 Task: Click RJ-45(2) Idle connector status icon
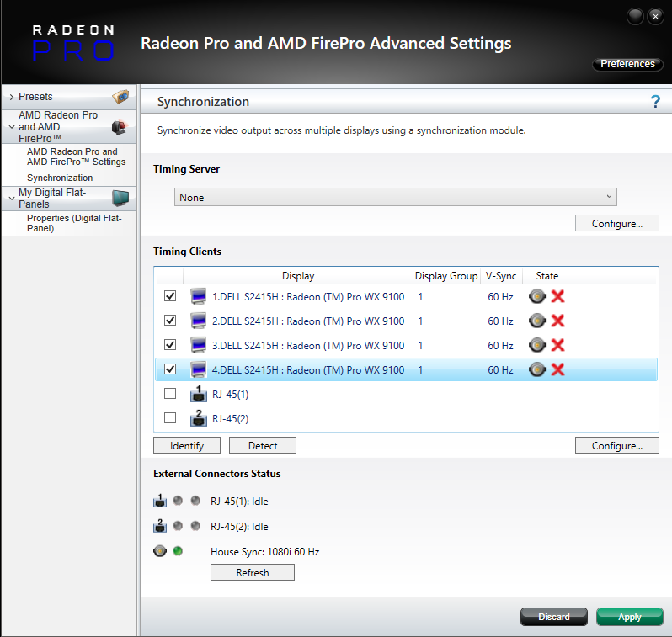tap(160, 526)
